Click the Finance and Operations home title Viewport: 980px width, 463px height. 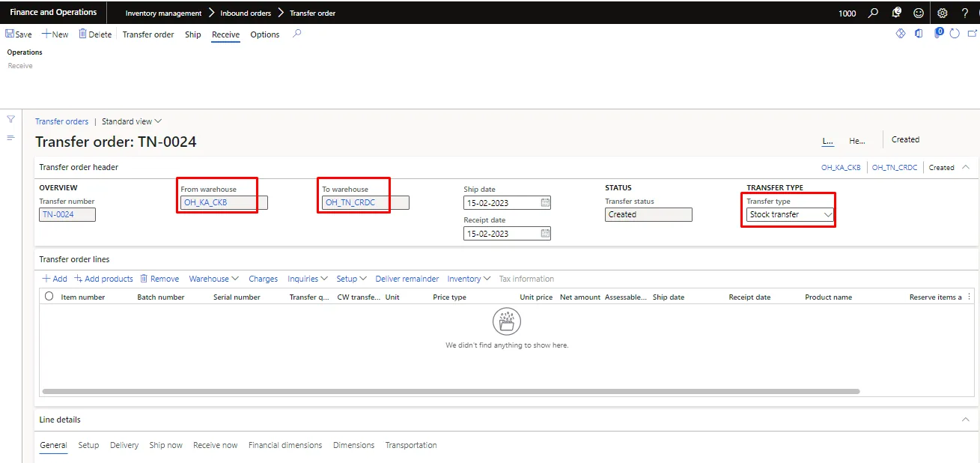(53, 13)
